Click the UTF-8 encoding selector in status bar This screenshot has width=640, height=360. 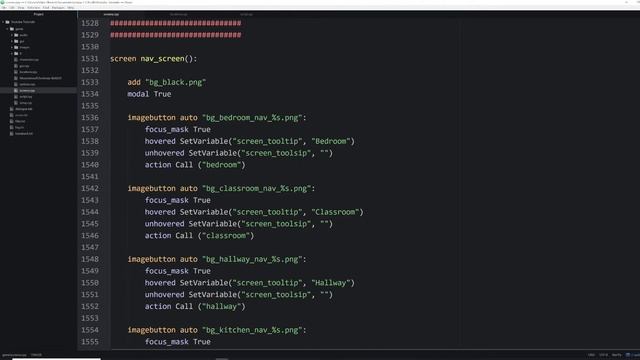(x=603, y=355)
